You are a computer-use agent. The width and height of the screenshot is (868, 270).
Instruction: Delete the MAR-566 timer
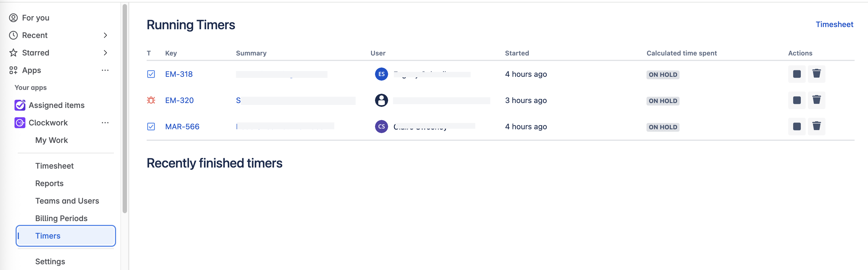(816, 127)
